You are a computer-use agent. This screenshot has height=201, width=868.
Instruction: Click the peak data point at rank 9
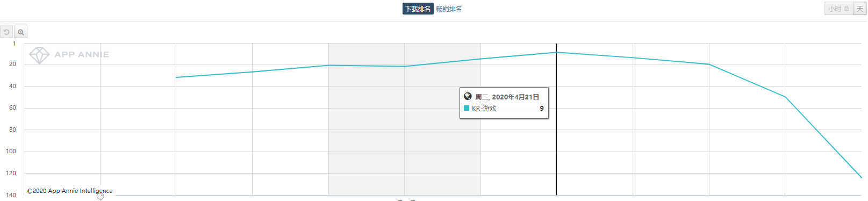click(x=556, y=52)
